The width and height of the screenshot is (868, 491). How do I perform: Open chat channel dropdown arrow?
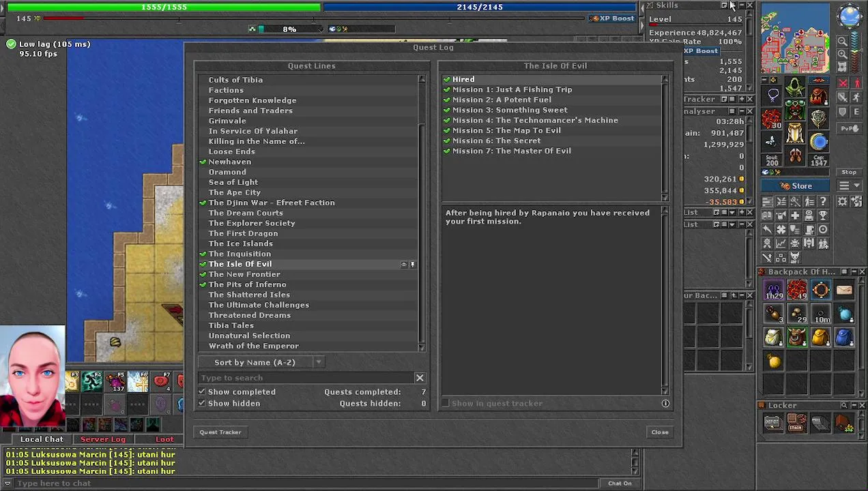pyautogui.click(x=8, y=483)
